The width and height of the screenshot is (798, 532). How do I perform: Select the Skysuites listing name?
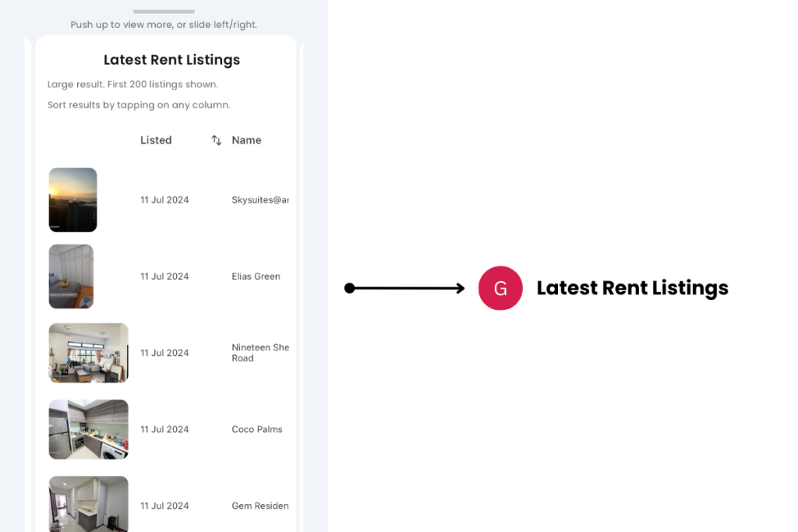[x=260, y=200]
